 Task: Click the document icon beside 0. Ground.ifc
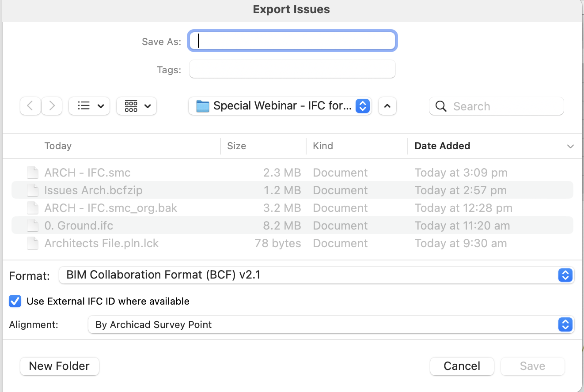click(x=33, y=225)
